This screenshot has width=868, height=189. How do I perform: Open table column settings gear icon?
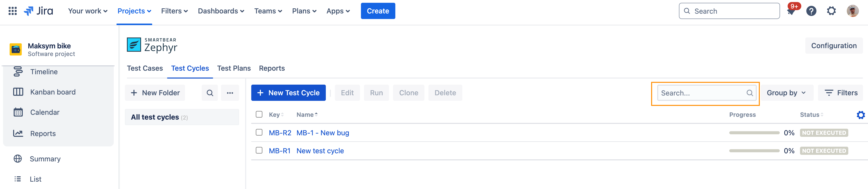point(860,115)
